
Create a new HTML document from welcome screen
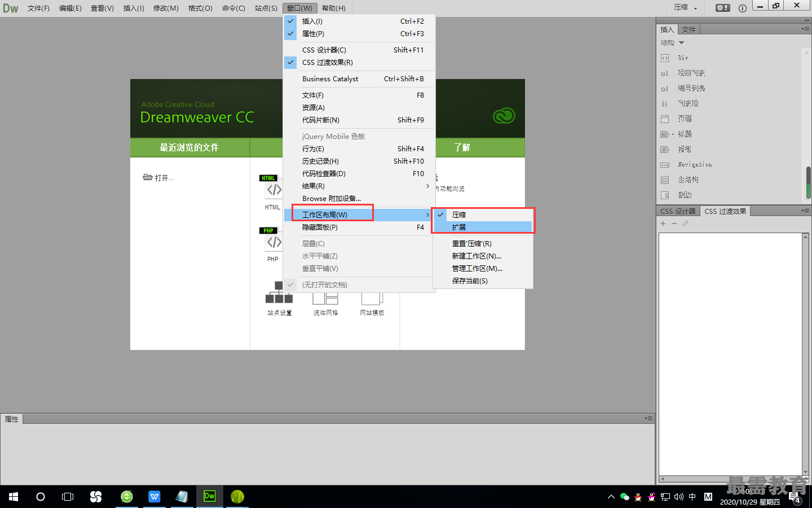273,192
